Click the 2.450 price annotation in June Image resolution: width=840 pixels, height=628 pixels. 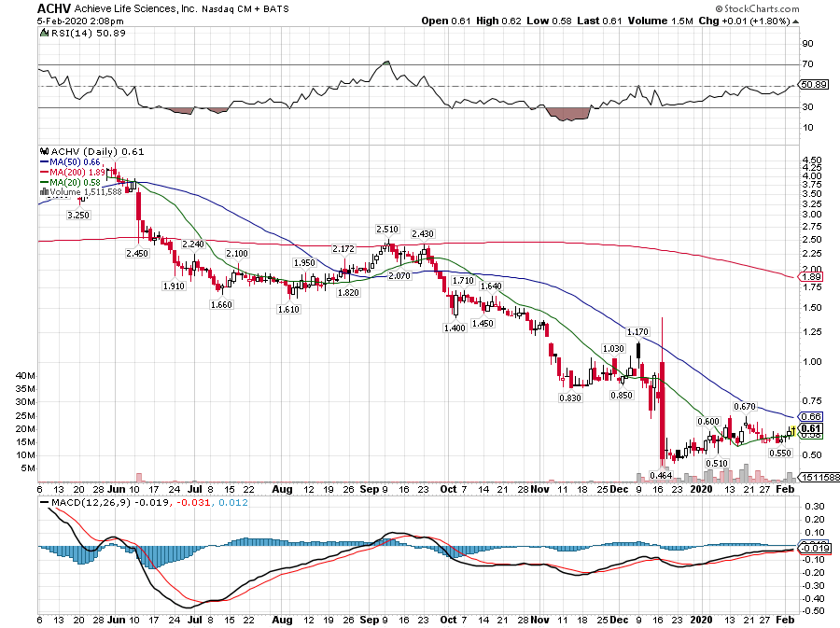click(137, 253)
